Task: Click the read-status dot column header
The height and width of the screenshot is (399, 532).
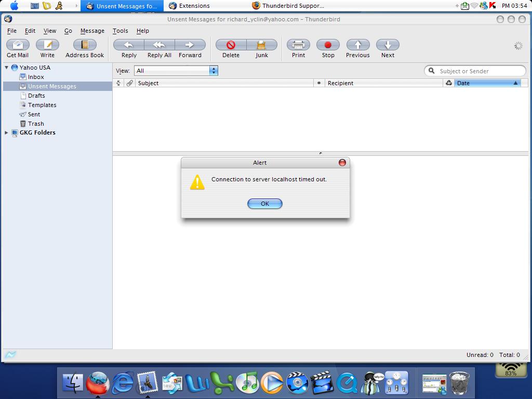Action: pos(319,83)
